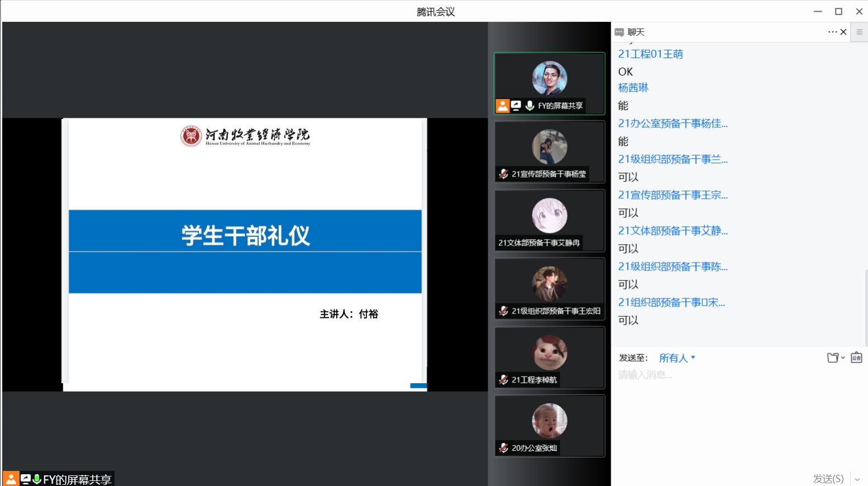Screen dimensions: 868x486
Task: Open chat panel more options (three dots)
Action: [x=832, y=32]
